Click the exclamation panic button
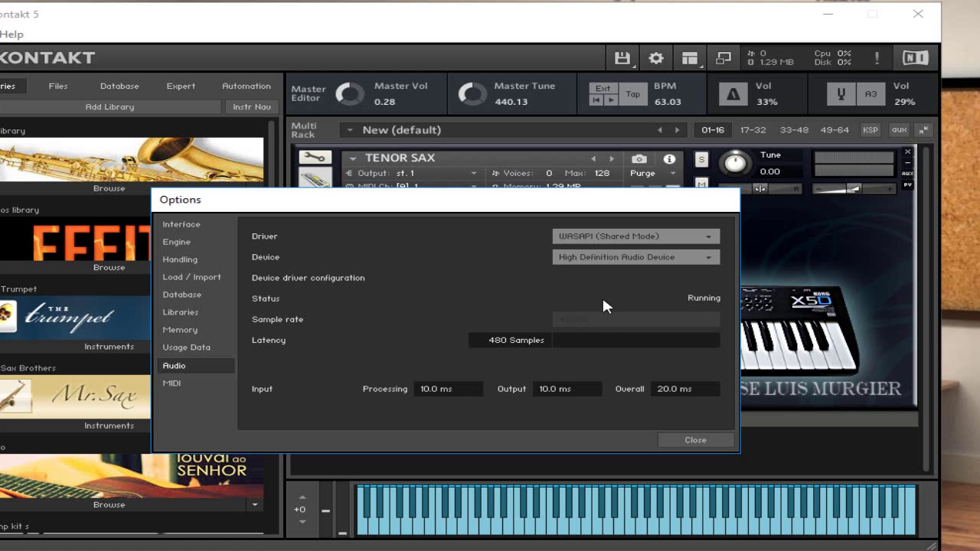The image size is (980, 551). [877, 58]
